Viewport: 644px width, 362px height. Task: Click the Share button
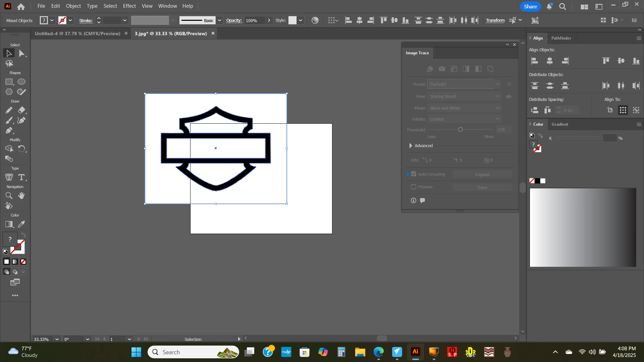click(x=530, y=6)
